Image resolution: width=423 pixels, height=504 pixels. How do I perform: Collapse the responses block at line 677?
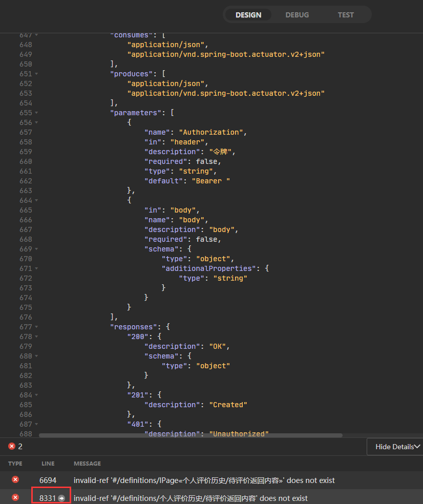[x=36, y=327]
